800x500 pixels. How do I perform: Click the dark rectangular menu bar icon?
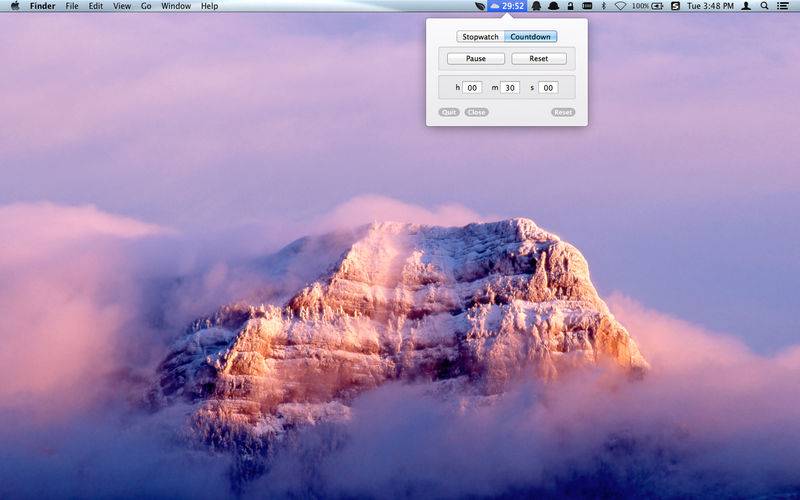click(587, 6)
